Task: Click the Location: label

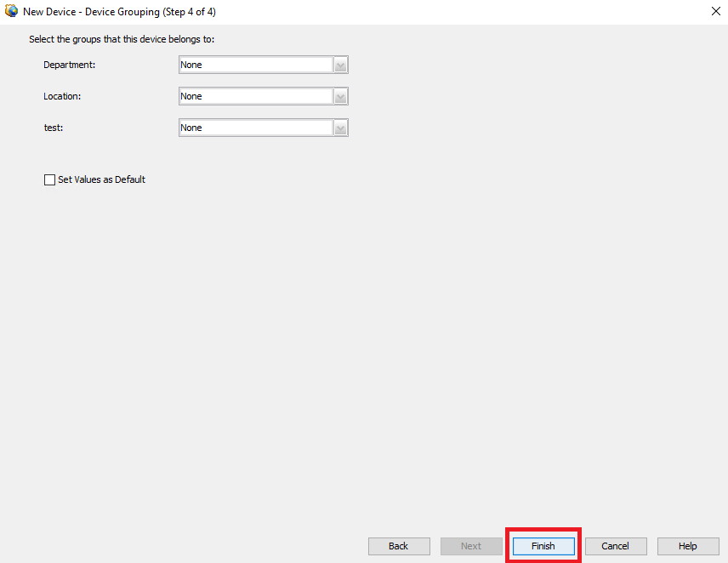Action: click(62, 97)
